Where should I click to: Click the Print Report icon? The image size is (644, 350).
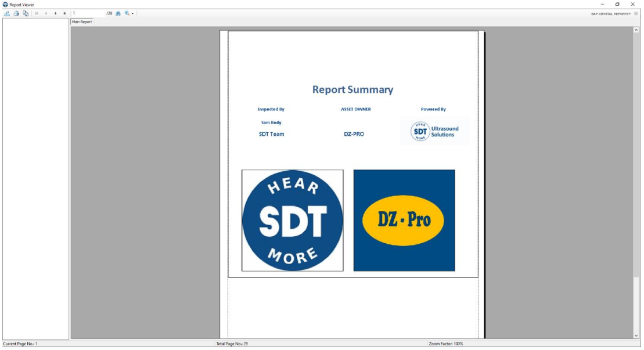(16, 13)
